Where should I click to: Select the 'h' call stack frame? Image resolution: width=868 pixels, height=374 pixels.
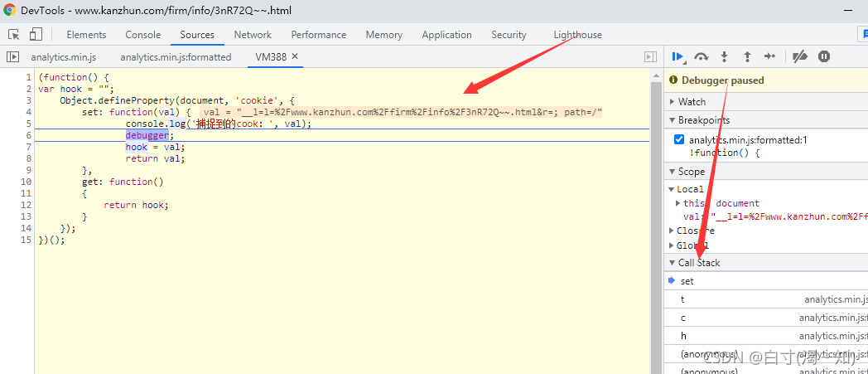click(x=766, y=336)
